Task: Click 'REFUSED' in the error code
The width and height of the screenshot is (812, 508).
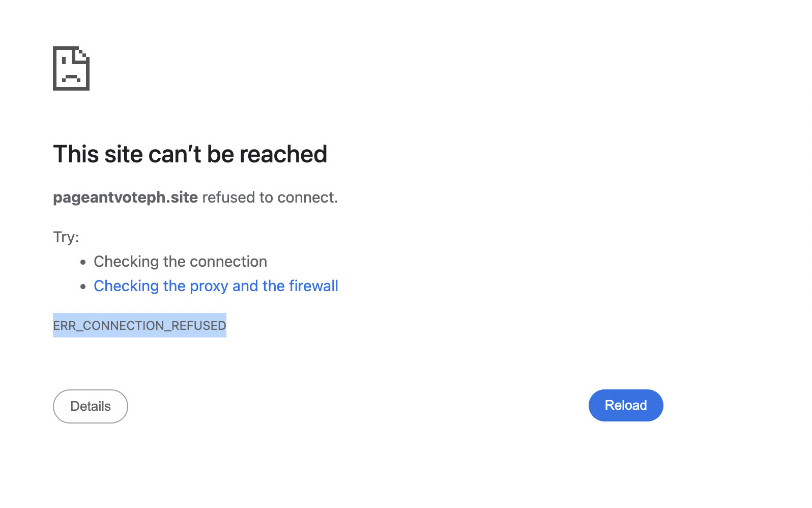Action: [x=199, y=326]
